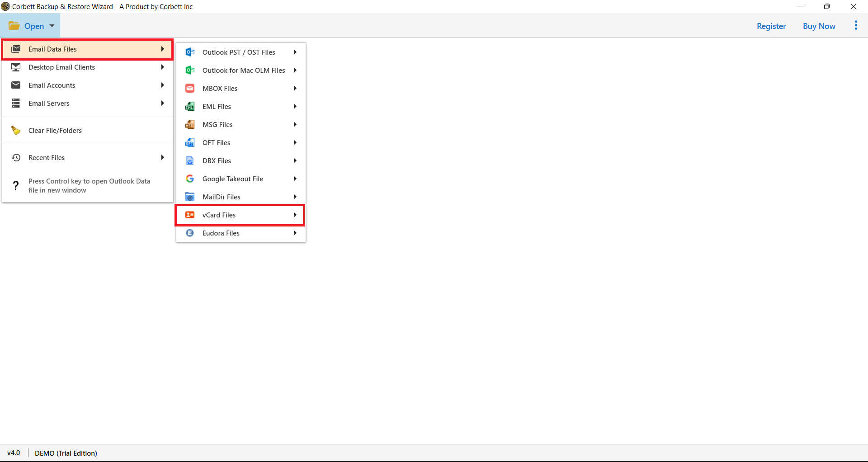Image resolution: width=868 pixels, height=462 pixels.
Task: Click the Email Data Files envelope icon
Action: [x=16, y=49]
